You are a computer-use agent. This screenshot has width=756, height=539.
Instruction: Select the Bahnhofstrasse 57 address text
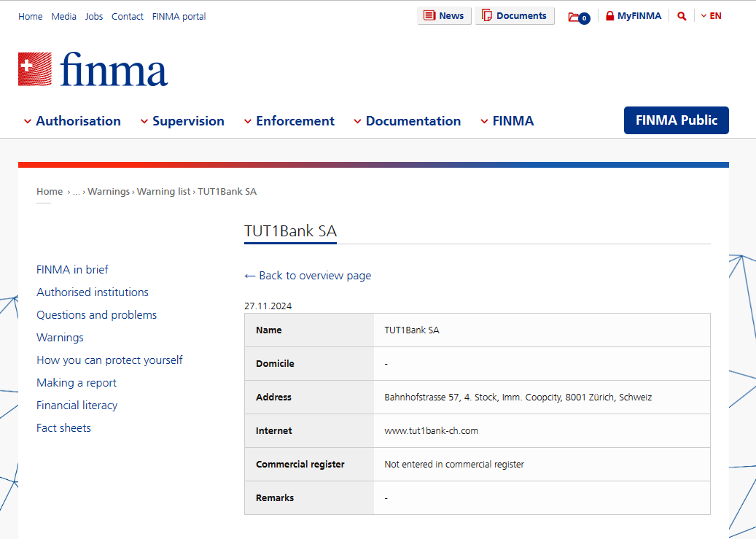coord(518,397)
